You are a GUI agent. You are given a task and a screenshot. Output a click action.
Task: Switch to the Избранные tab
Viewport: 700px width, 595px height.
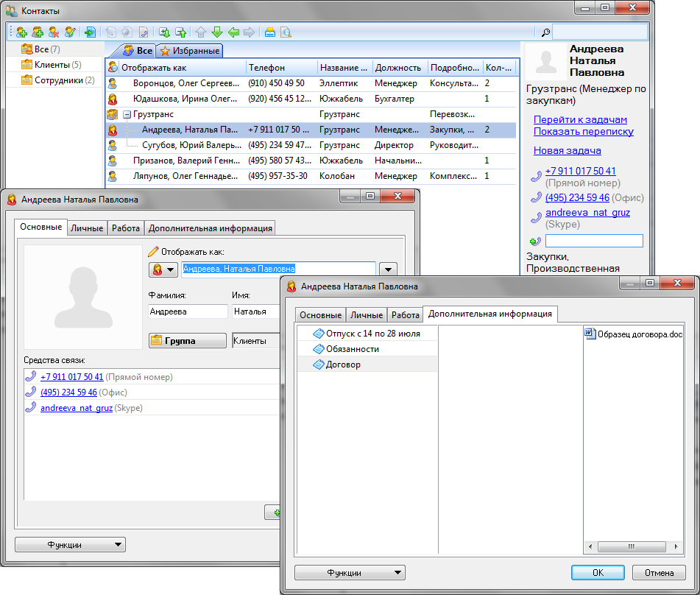pyautogui.click(x=190, y=51)
